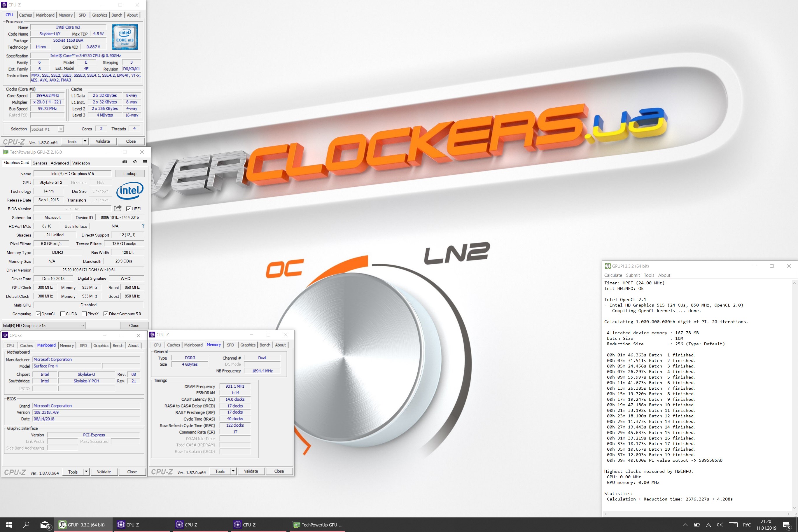
Task: Click the GPU-Z screenshot camera icon
Action: click(x=125, y=162)
